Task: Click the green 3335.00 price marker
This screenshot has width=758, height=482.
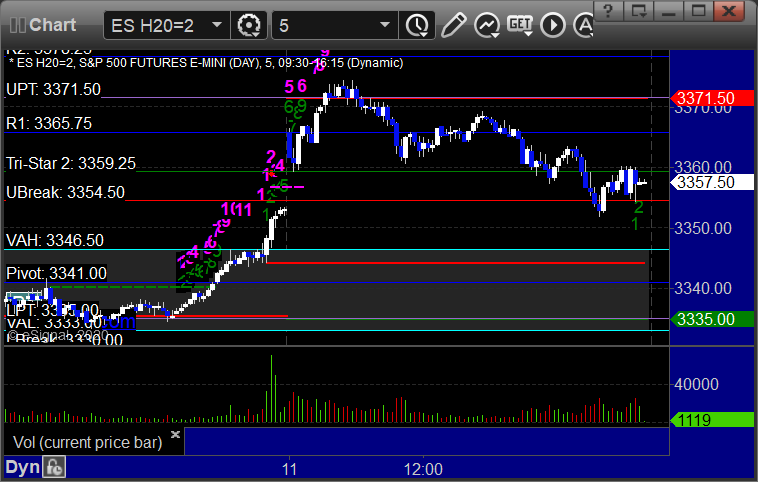Action: point(712,319)
